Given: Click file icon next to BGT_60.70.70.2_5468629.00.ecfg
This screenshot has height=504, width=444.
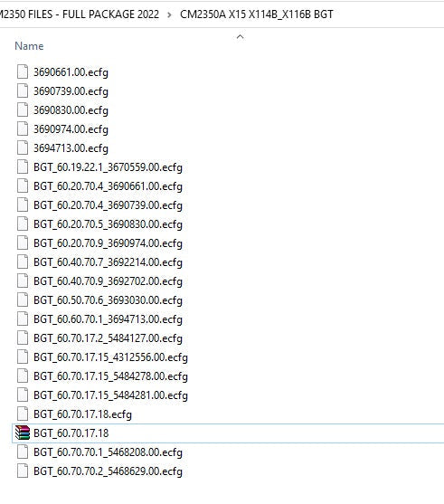Looking at the screenshot, I should (23, 471).
